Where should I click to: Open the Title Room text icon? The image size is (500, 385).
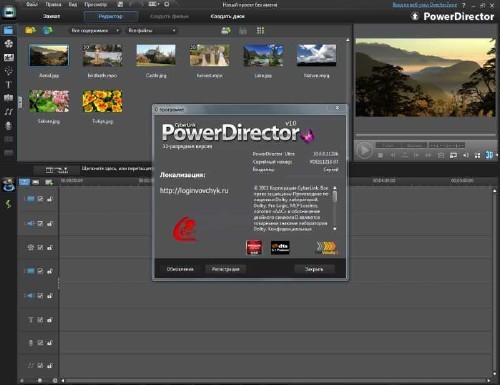9,85
